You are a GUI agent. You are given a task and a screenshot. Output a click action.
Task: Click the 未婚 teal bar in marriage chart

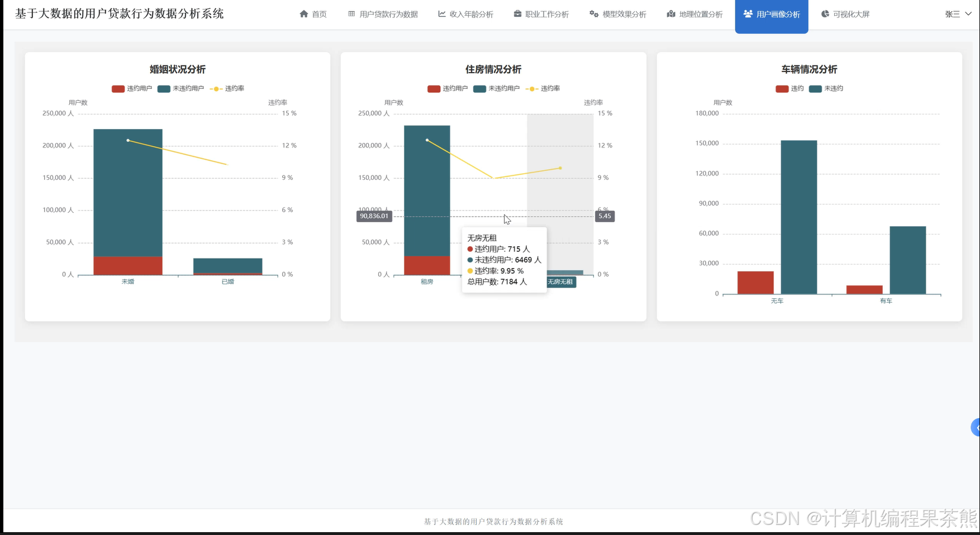click(128, 193)
